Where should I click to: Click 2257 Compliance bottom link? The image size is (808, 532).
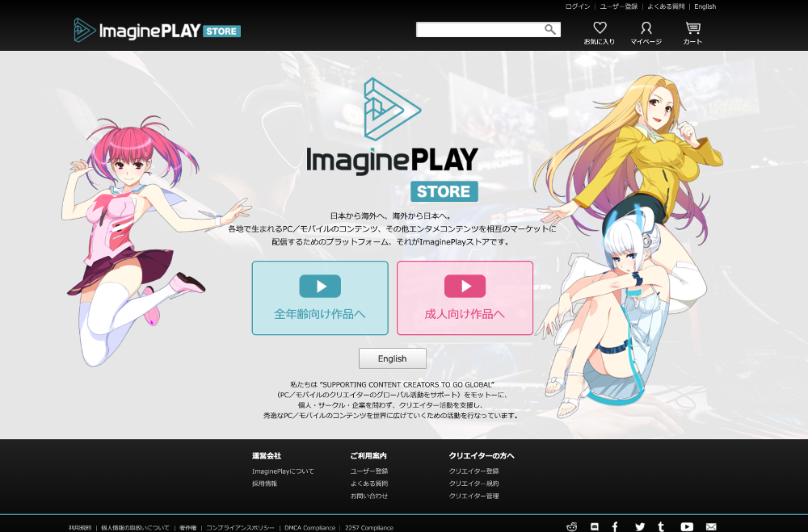pyautogui.click(x=369, y=528)
